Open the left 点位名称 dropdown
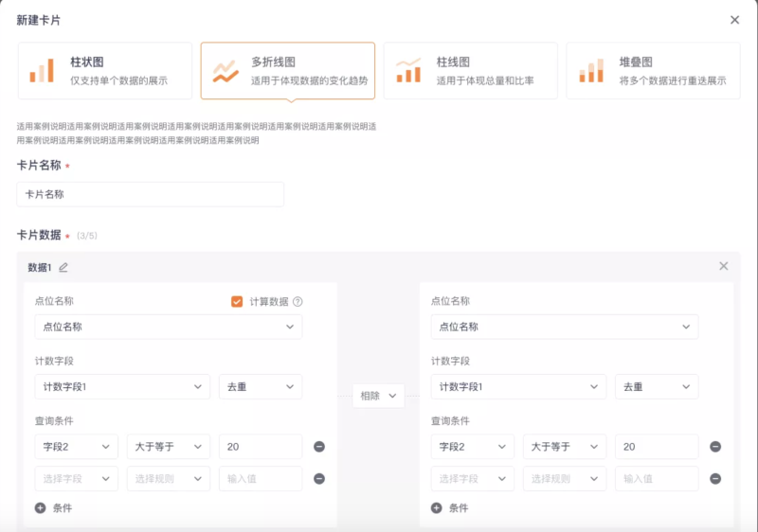Image resolution: width=758 pixels, height=532 pixels. click(169, 328)
